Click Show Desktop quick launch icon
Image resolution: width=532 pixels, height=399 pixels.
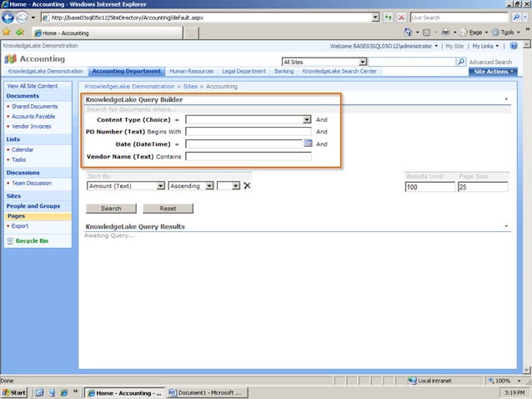coord(39,392)
